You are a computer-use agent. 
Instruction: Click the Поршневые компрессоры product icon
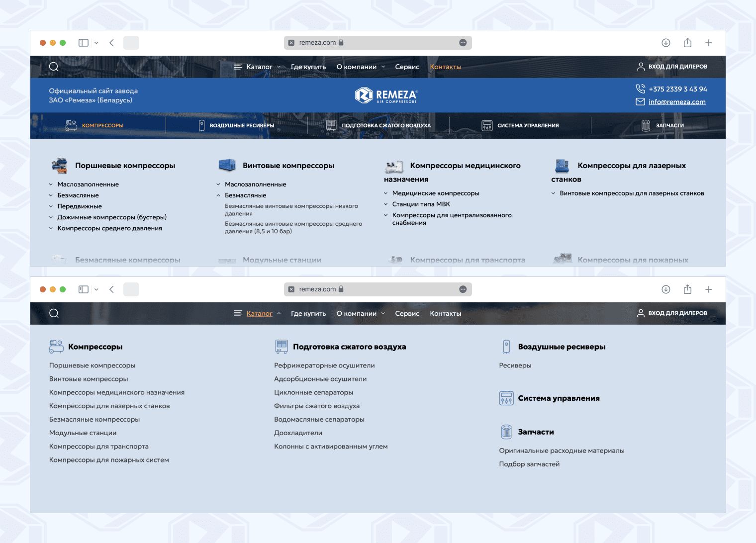click(x=59, y=166)
